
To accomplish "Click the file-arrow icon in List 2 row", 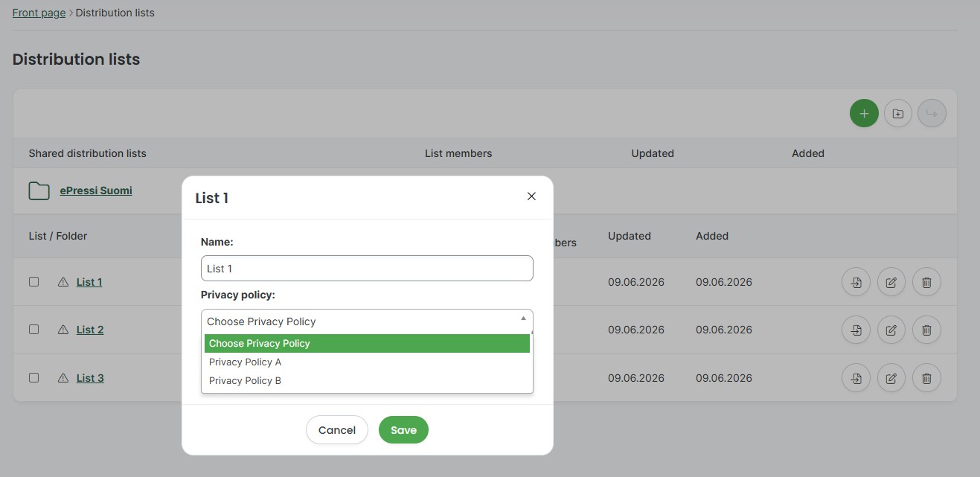I will pyautogui.click(x=856, y=330).
